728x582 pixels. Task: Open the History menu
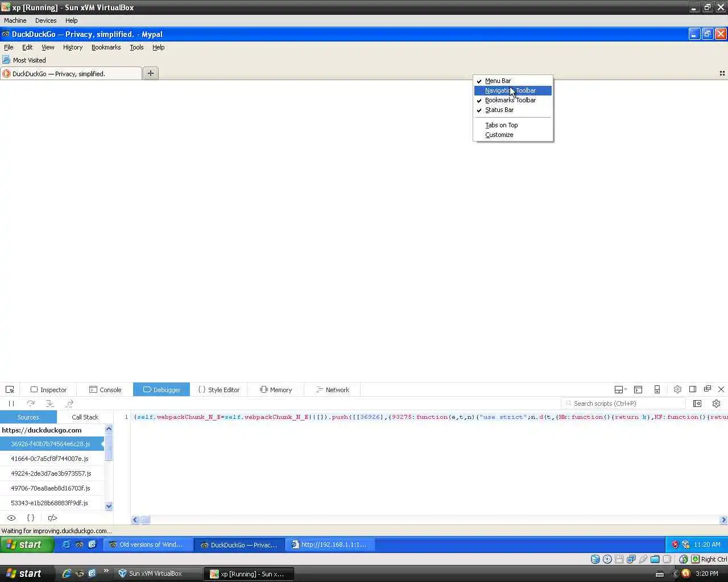73,47
